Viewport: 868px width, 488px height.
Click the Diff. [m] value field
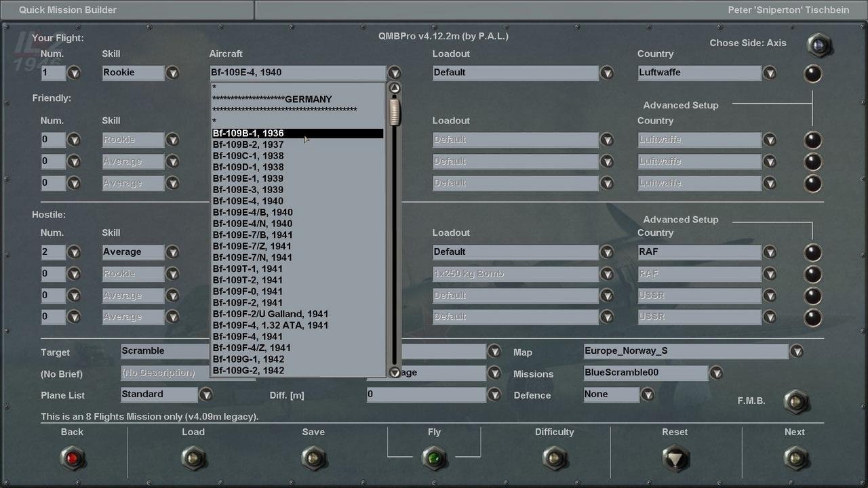426,394
